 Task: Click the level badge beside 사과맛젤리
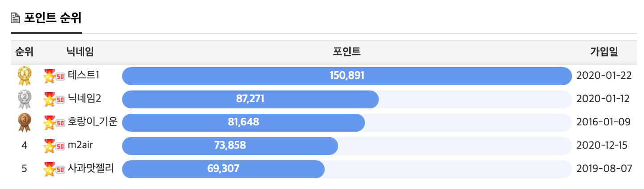point(55,169)
